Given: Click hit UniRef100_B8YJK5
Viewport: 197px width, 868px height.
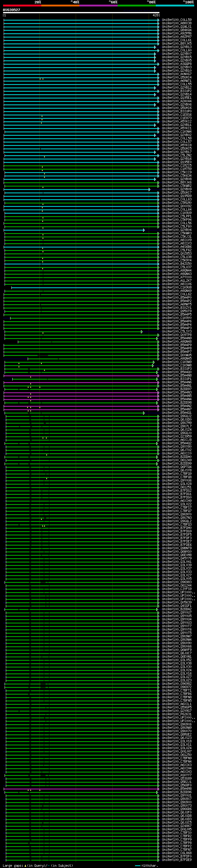Looking at the screenshot, I should pos(177,43).
